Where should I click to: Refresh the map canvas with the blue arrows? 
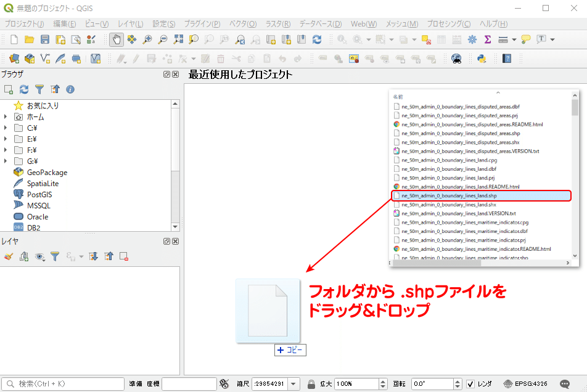(x=317, y=39)
